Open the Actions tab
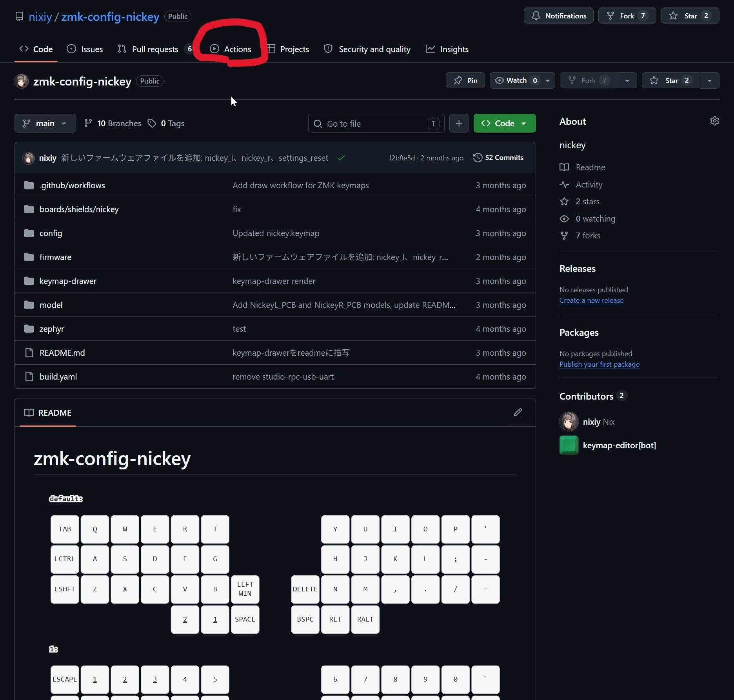 coord(231,49)
